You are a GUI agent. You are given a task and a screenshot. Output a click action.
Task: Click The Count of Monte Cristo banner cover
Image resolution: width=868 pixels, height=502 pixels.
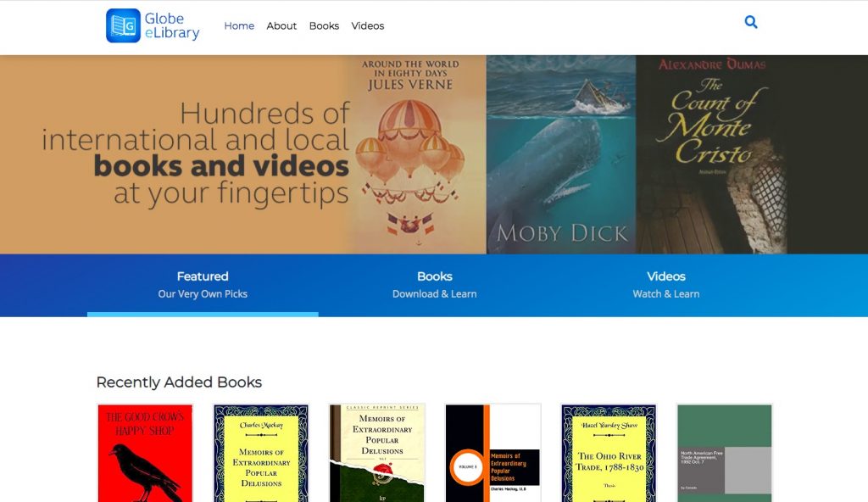point(712,154)
